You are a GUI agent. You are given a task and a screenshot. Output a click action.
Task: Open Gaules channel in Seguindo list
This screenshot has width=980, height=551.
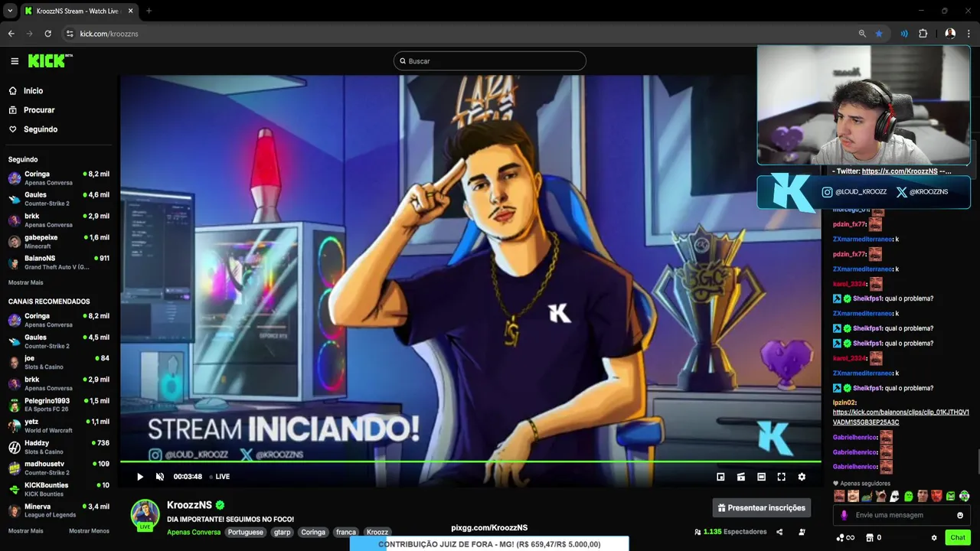(58, 199)
